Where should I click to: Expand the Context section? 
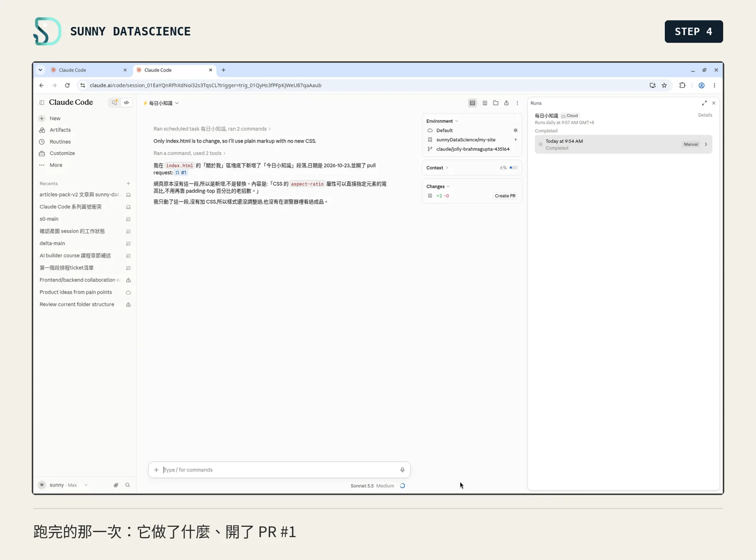click(437, 168)
